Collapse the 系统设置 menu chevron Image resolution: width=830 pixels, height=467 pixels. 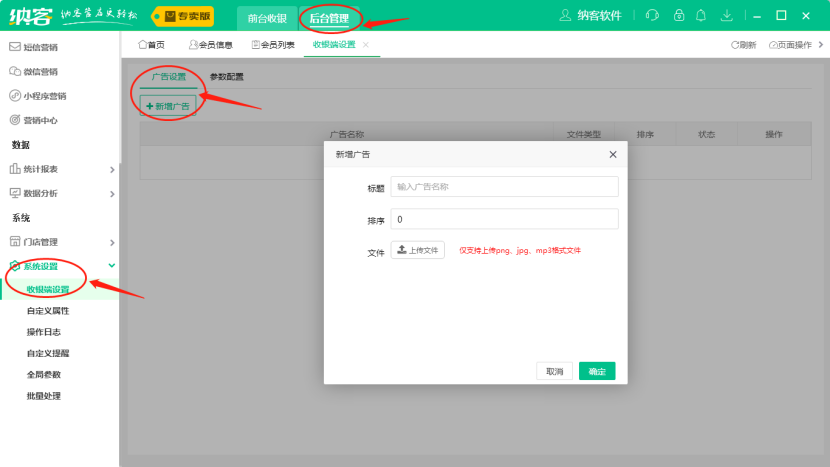tap(112, 266)
